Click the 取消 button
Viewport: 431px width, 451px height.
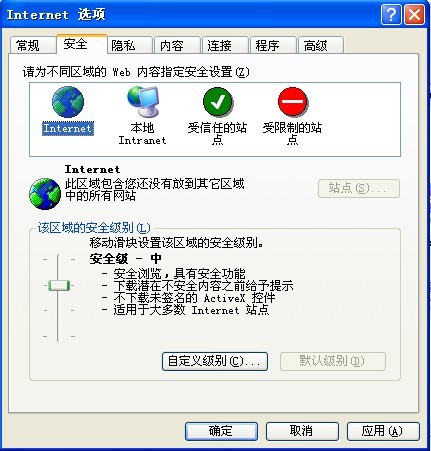(x=302, y=431)
